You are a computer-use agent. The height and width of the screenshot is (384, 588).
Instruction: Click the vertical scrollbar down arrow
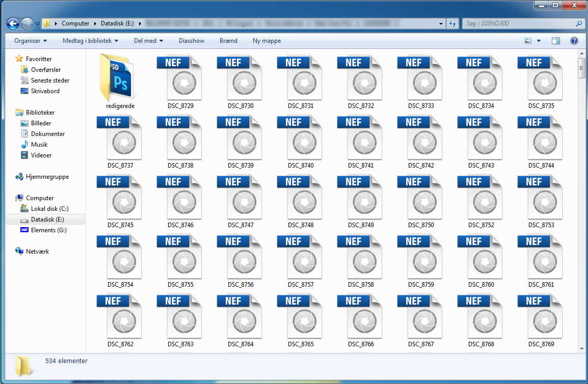[x=581, y=348]
